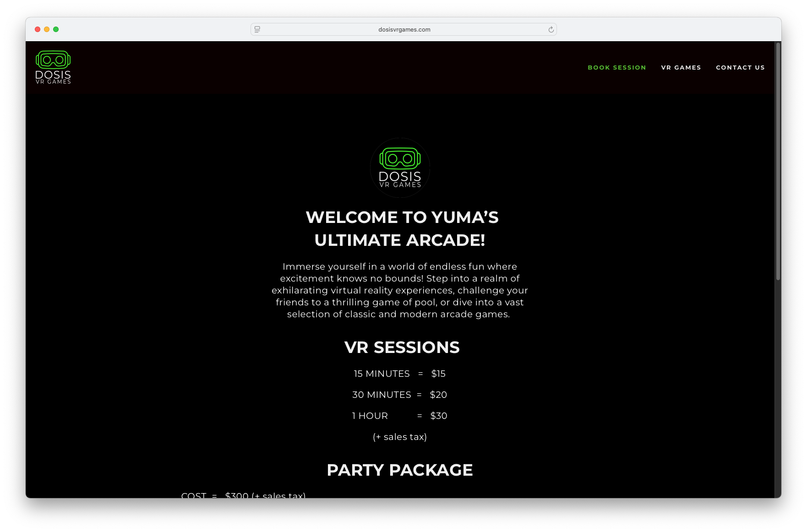This screenshot has width=807, height=532.
Task: Go to the VR Games menu item
Action: point(681,67)
